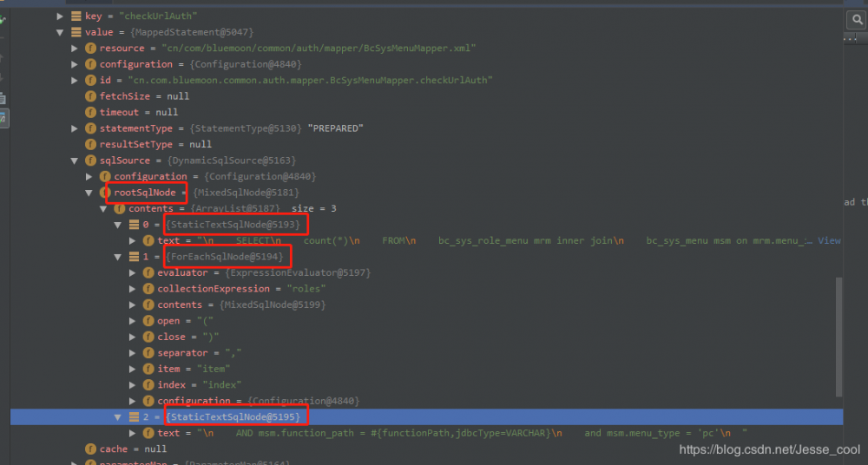868x465 pixels.
Task: Click the field icon next to evaluator
Action: pos(148,273)
